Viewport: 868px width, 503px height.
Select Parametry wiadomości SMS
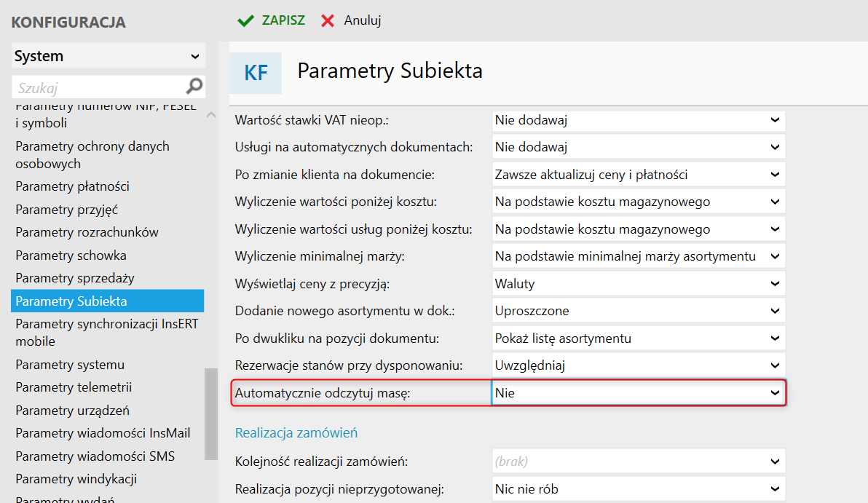95,456
